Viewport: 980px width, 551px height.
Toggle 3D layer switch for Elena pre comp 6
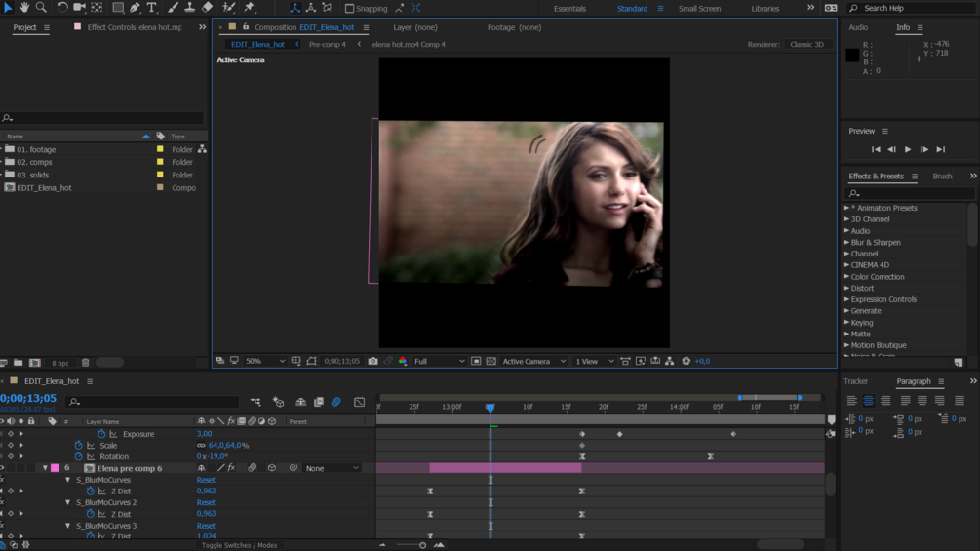[x=272, y=468]
